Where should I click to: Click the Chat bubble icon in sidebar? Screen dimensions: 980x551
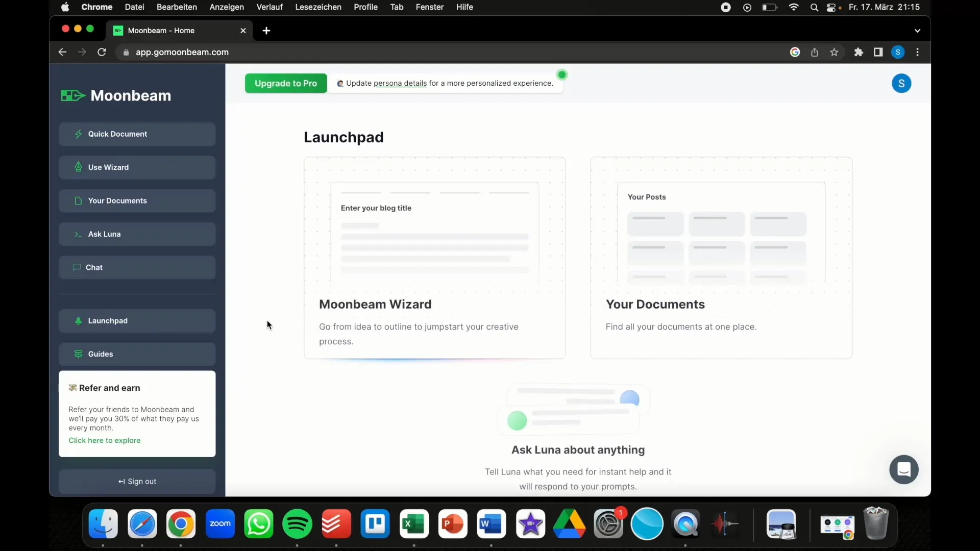pos(77,267)
